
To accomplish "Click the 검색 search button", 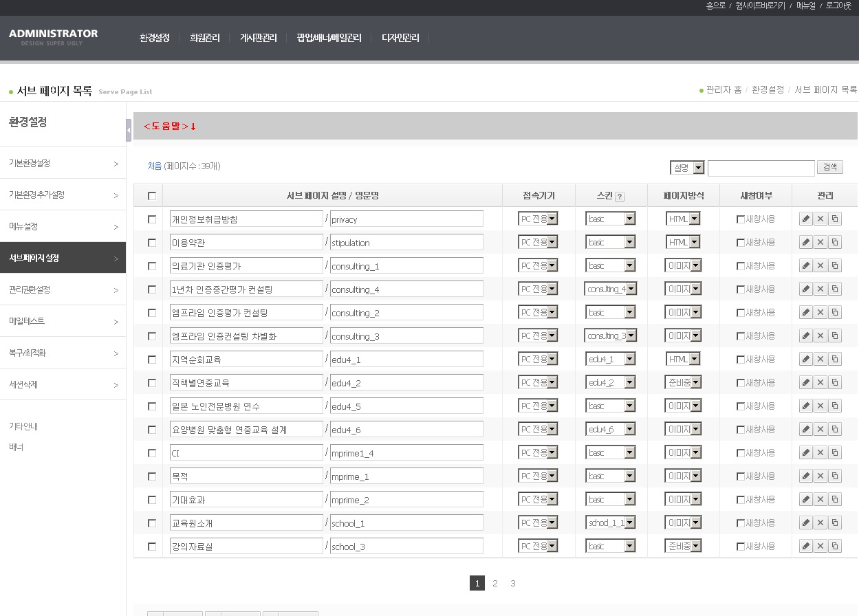I will (829, 168).
